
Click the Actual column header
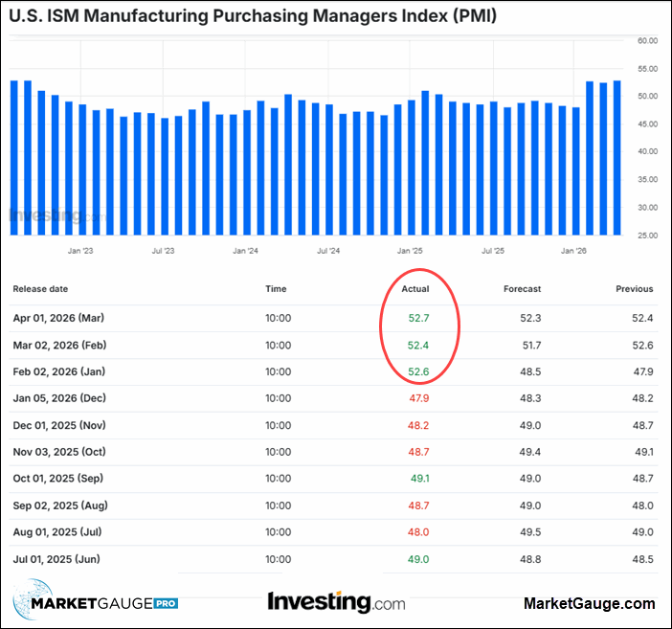pos(415,288)
